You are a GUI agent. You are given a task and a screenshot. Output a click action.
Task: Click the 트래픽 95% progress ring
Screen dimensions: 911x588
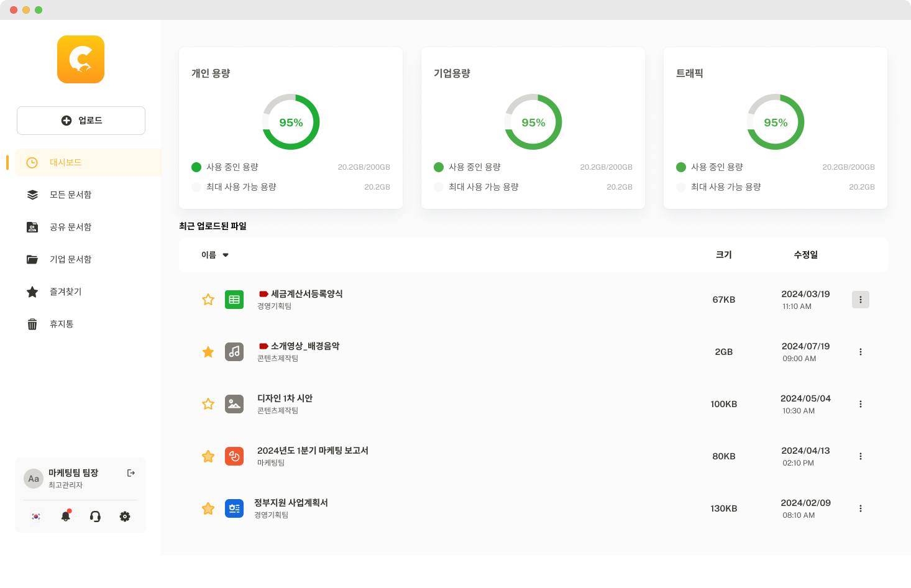point(776,122)
